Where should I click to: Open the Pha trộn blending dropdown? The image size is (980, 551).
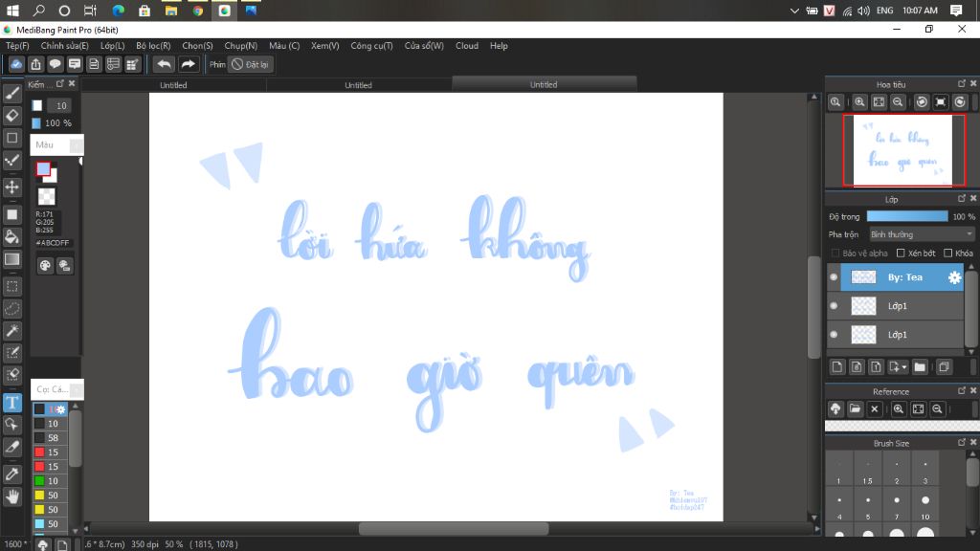(922, 234)
